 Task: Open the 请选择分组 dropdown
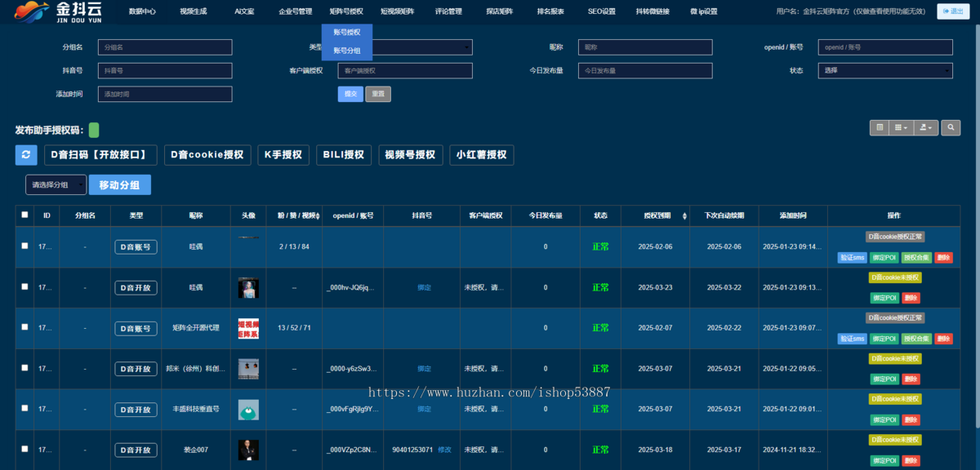(56, 185)
